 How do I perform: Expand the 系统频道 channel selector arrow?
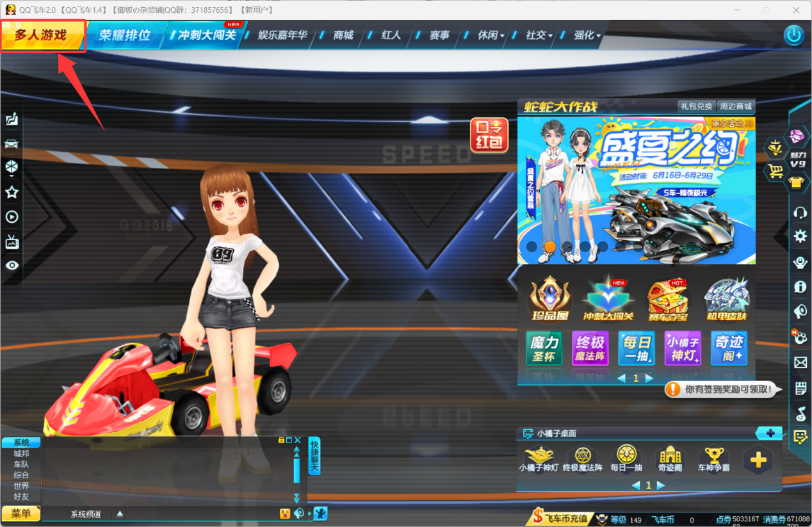(120, 514)
